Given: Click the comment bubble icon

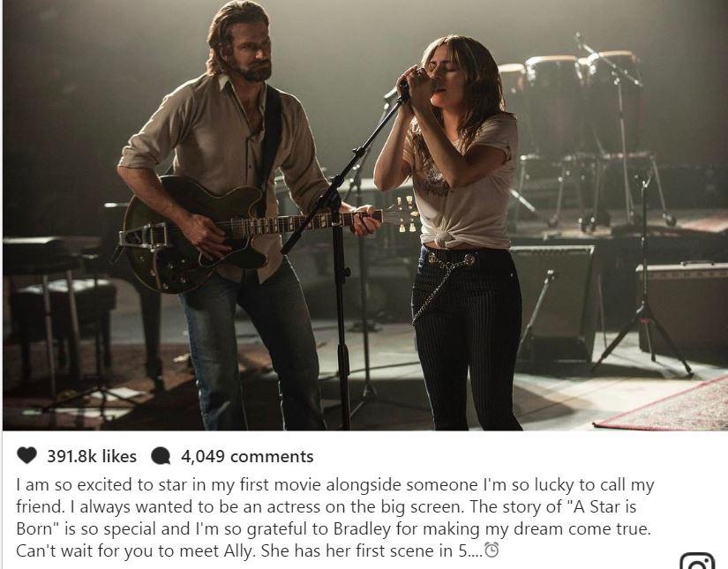Looking at the screenshot, I should click(161, 456).
